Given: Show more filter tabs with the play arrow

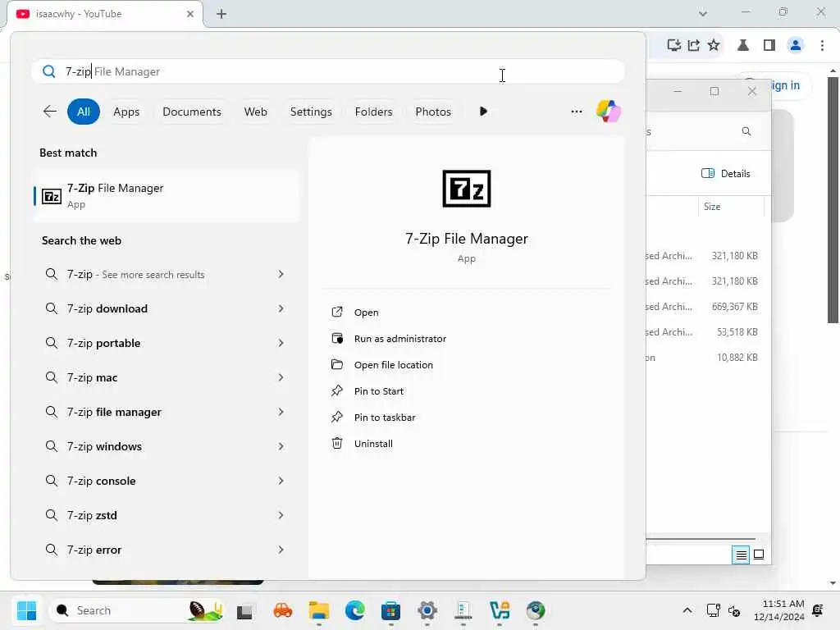Looking at the screenshot, I should [x=483, y=112].
